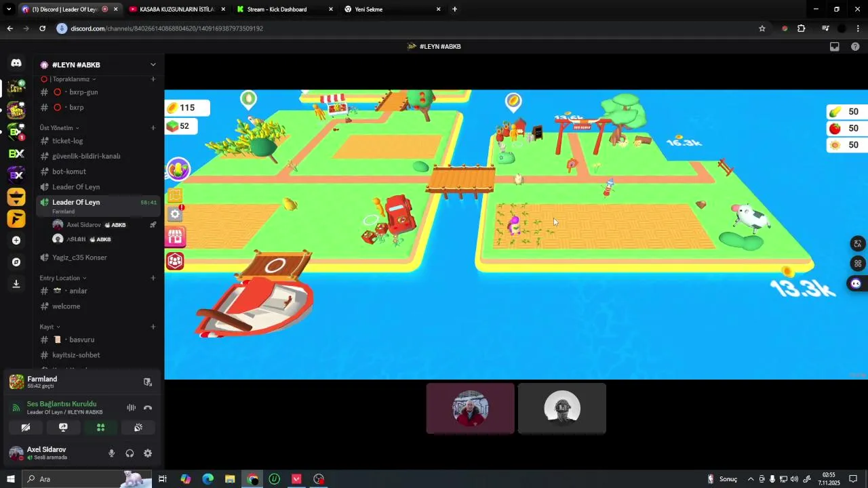Open the Discord help question mark icon
Viewport: 868px width, 488px height.
click(x=855, y=47)
